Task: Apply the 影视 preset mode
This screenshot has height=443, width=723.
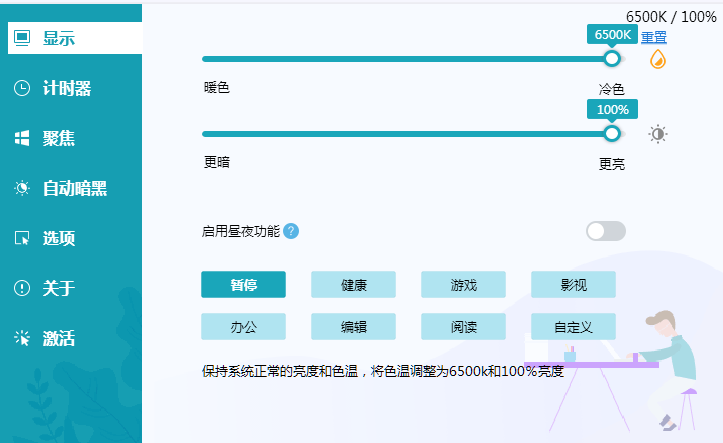Action: point(573,285)
